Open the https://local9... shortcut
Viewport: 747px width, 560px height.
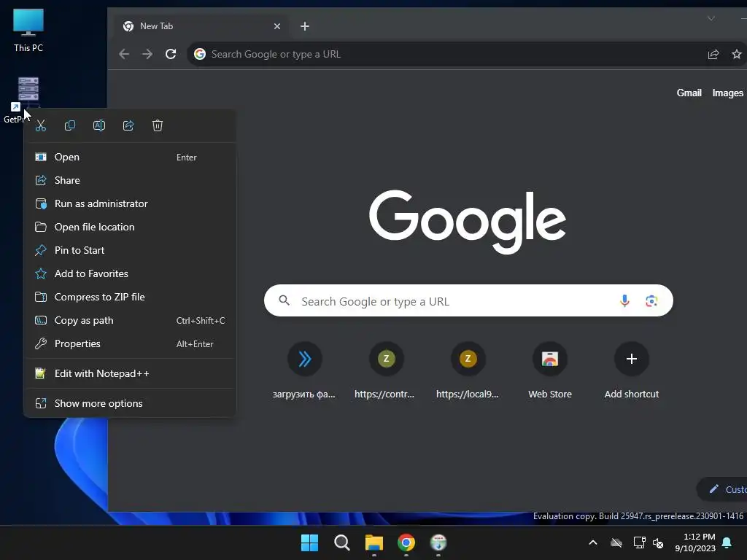click(x=468, y=370)
